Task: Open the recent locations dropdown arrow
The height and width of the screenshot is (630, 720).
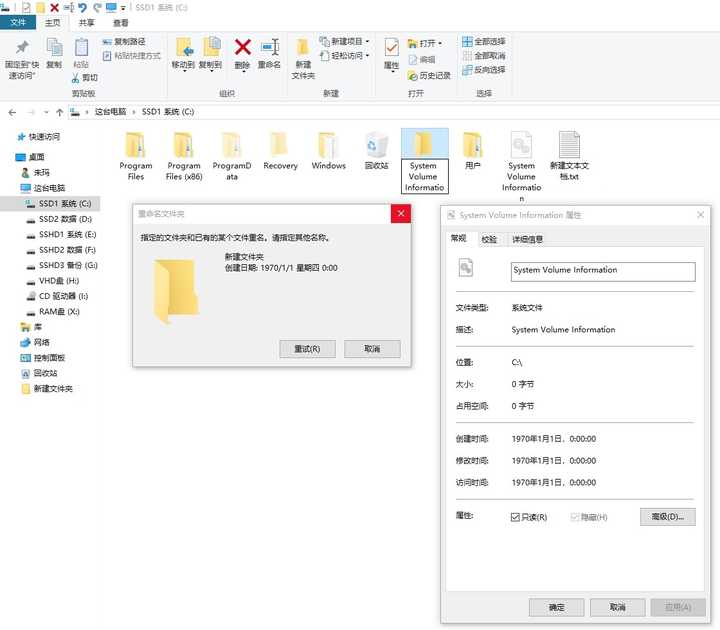Action: [x=46, y=112]
